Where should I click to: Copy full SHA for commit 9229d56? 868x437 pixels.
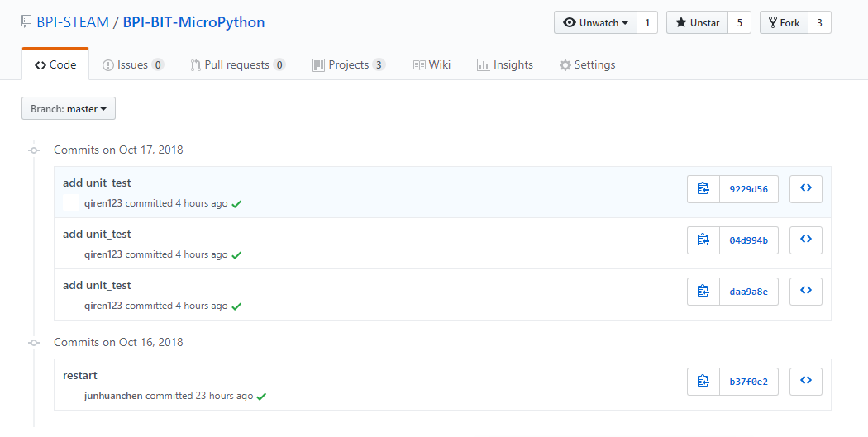[x=703, y=189]
